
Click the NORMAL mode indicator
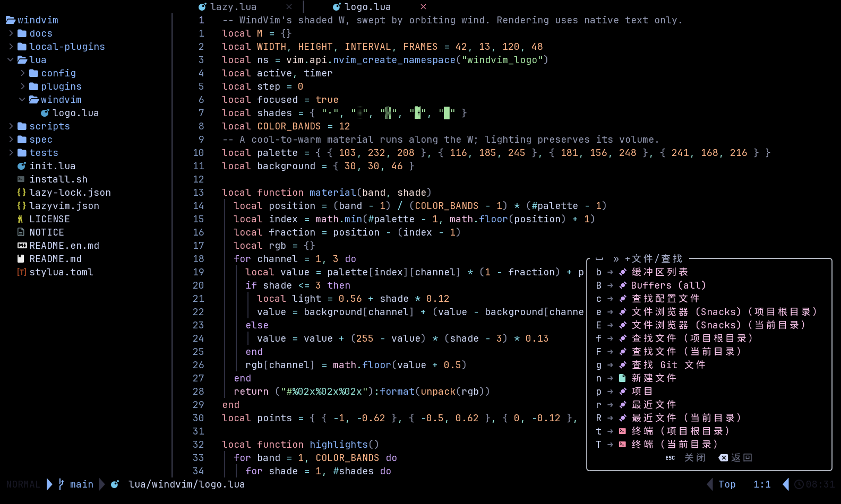[23, 484]
